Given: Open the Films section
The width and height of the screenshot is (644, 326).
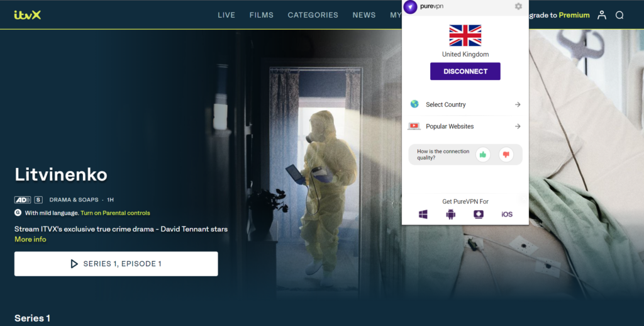Looking at the screenshot, I should point(261,15).
